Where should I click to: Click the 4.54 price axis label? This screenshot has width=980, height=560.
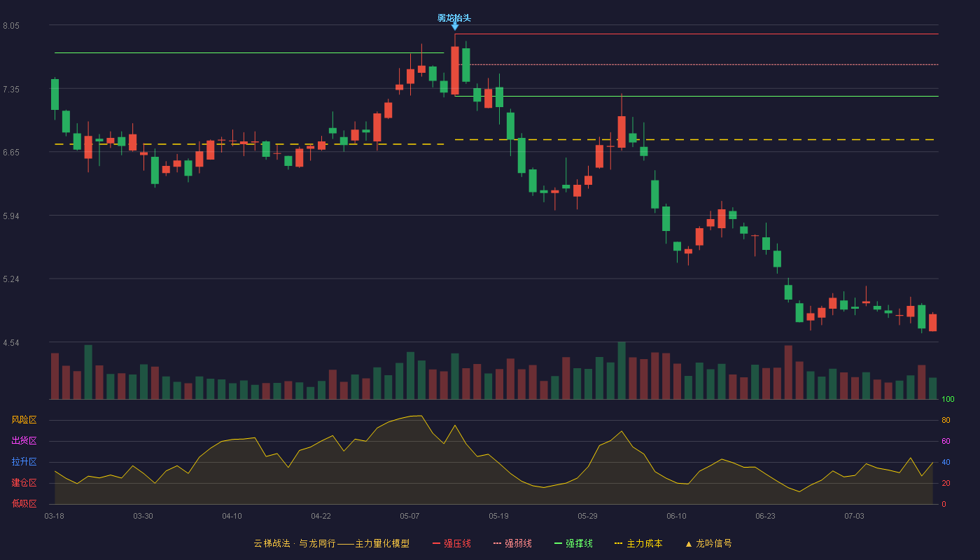click(11, 343)
